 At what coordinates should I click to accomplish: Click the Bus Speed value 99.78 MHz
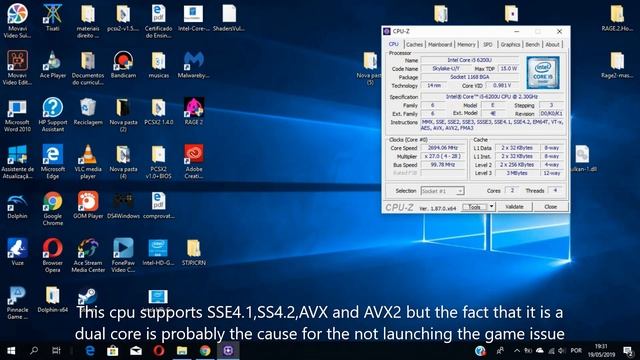(443, 165)
